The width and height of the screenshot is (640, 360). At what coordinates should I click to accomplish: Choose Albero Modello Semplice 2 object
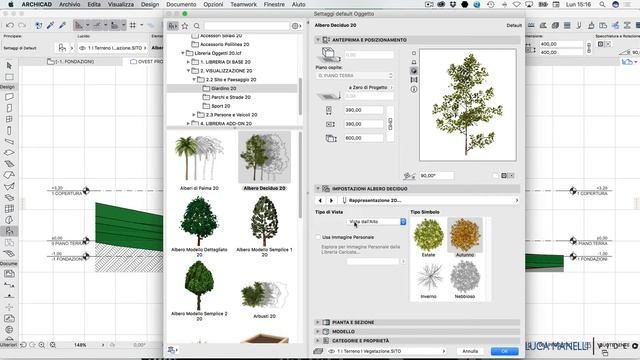pyautogui.click(x=199, y=291)
